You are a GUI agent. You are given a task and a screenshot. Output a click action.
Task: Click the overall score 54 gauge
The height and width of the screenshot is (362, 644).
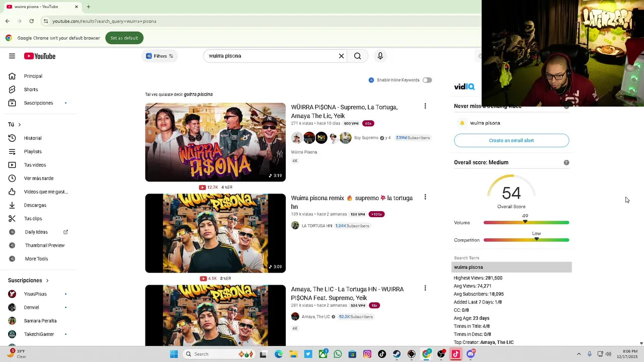[x=511, y=192]
